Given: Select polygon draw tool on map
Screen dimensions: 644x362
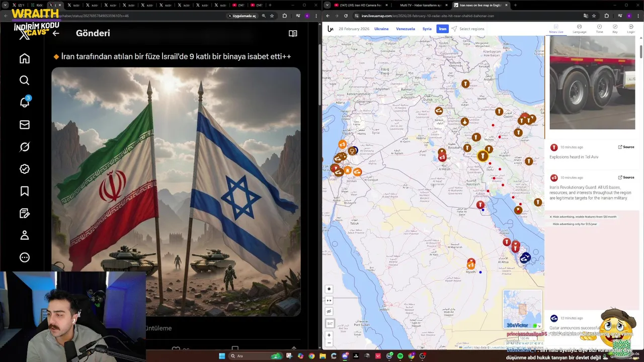Looking at the screenshot, I should click(329, 289).
